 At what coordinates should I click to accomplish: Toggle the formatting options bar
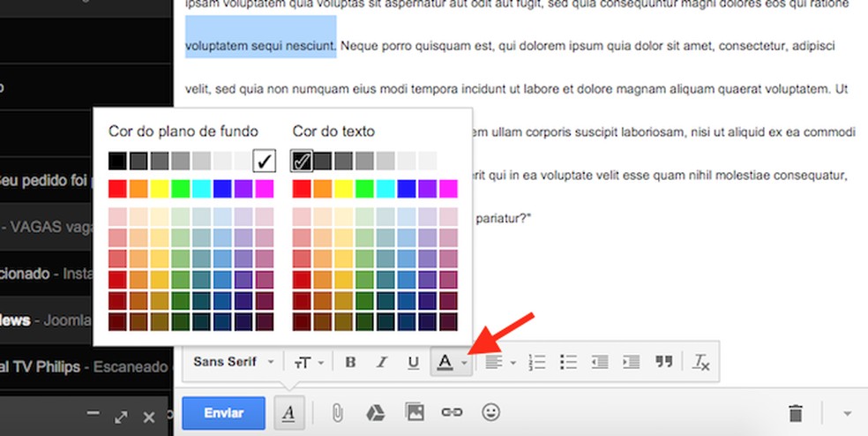(x=289, y=413)
